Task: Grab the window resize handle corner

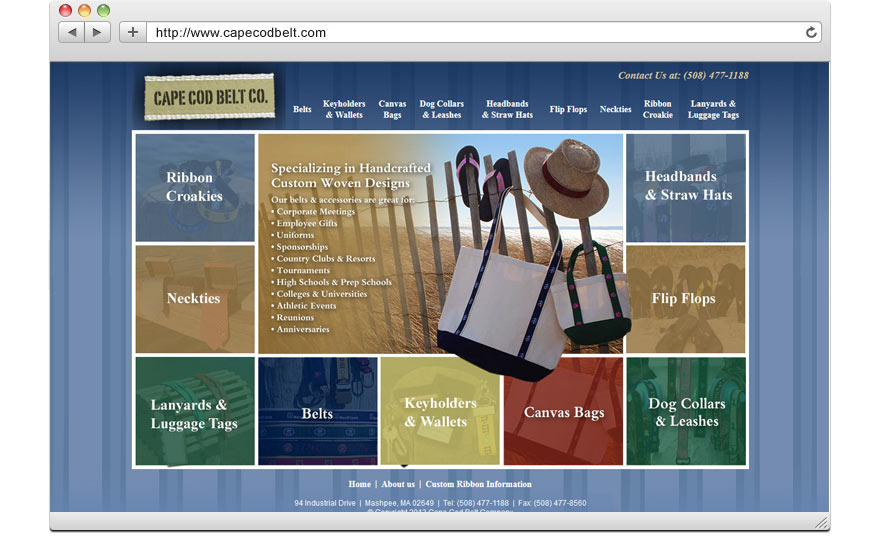Action: click(x=822, y=522)
